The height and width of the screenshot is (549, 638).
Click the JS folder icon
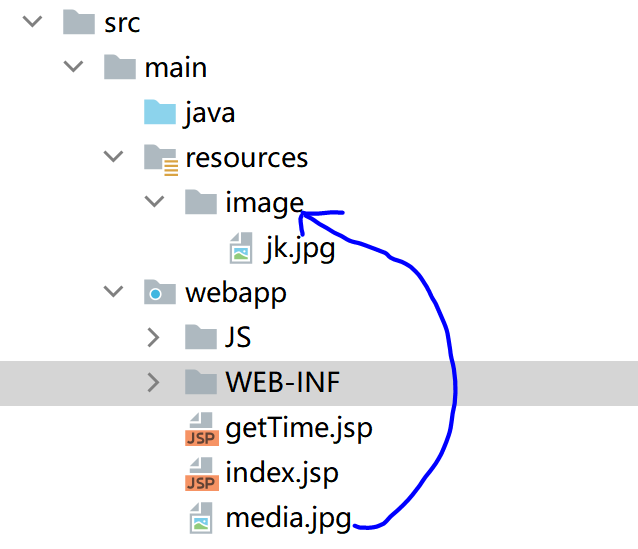(x=201, y=337)
